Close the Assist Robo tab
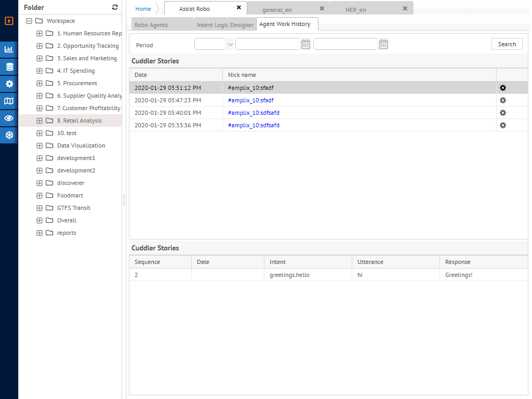The width and height of the screenshot is (532, 399). coord(239,7)
